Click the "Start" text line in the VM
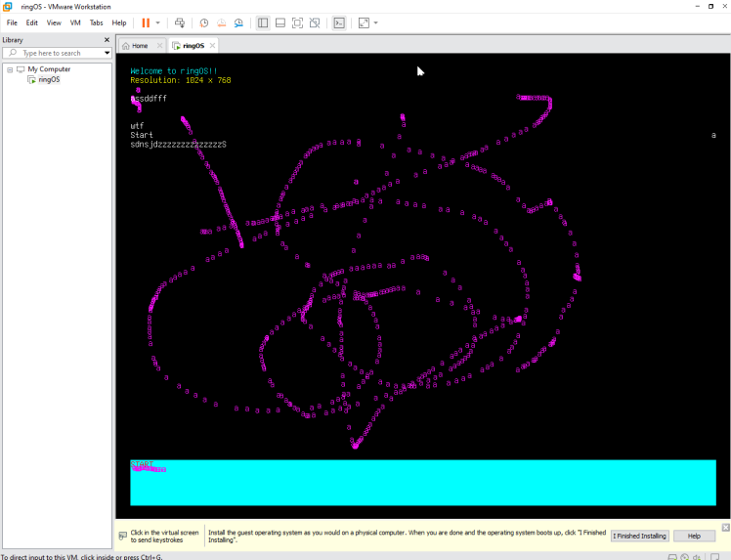The image size is (731, 560). coord(142,135)
